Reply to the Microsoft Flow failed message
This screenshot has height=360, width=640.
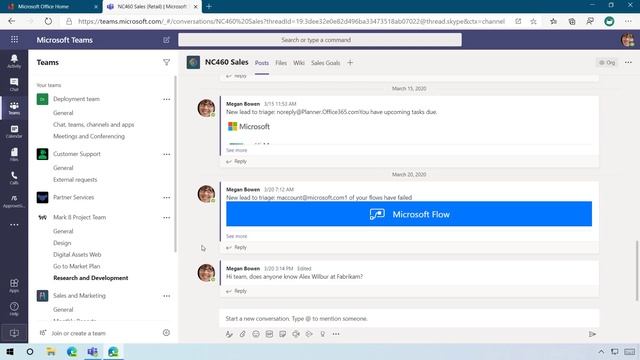[236, 247]
